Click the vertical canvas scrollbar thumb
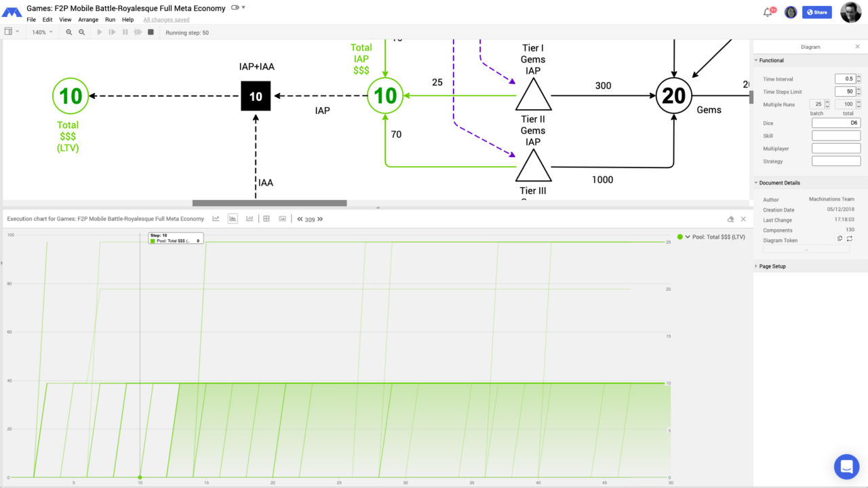 (751, 97)
